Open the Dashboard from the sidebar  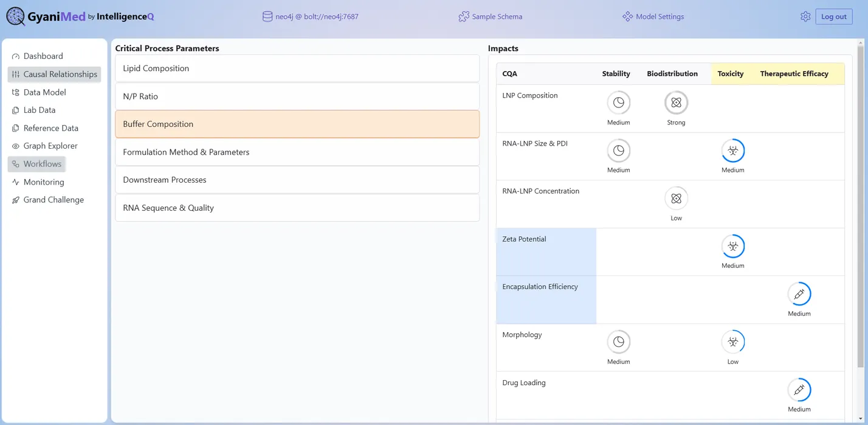tap(43, 56)
